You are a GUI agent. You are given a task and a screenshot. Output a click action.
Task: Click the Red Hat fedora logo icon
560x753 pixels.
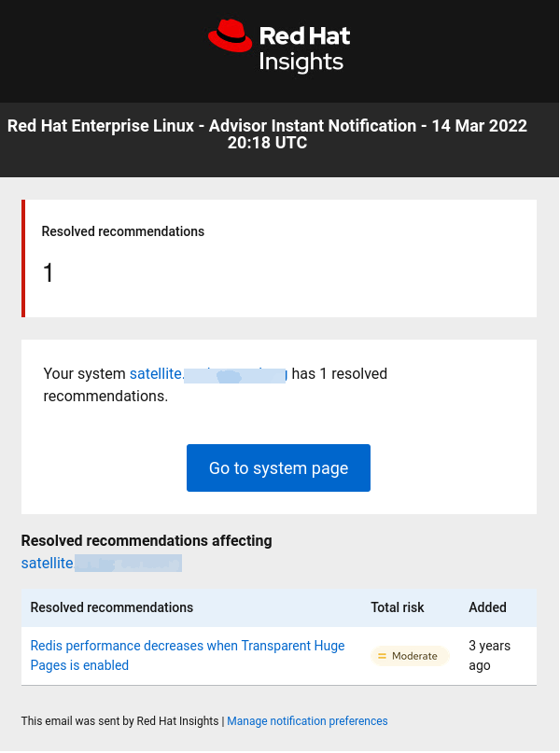coord(231,36)
